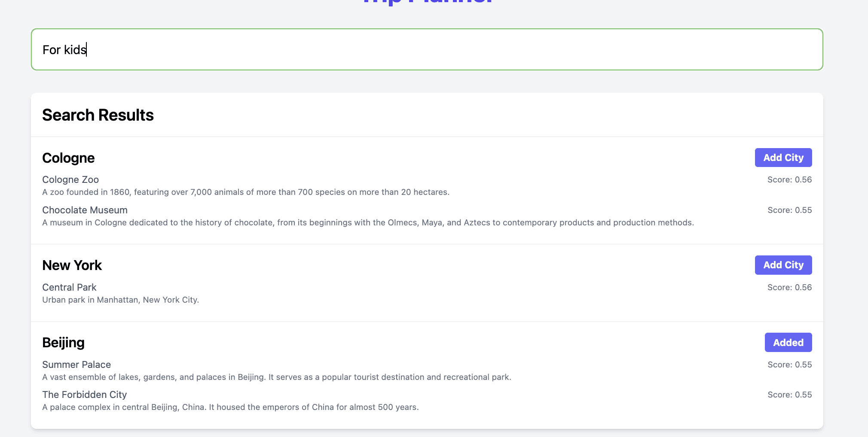Image resolution: width=868 pixels, height=437 pixels.
Task: Click the Chocolate Museum description text
Action: click(368, 222)
